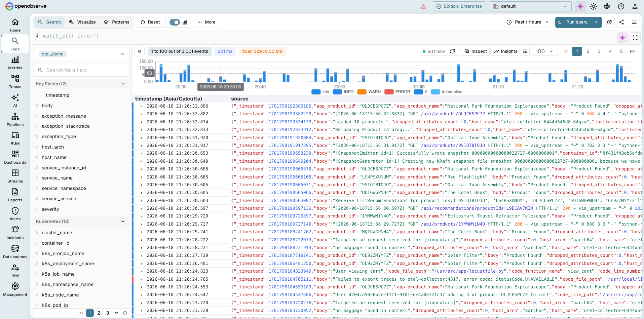644x319 pixels.
Task: Open the AI assistant sparkle in header
Action: (x=580, y=6)
